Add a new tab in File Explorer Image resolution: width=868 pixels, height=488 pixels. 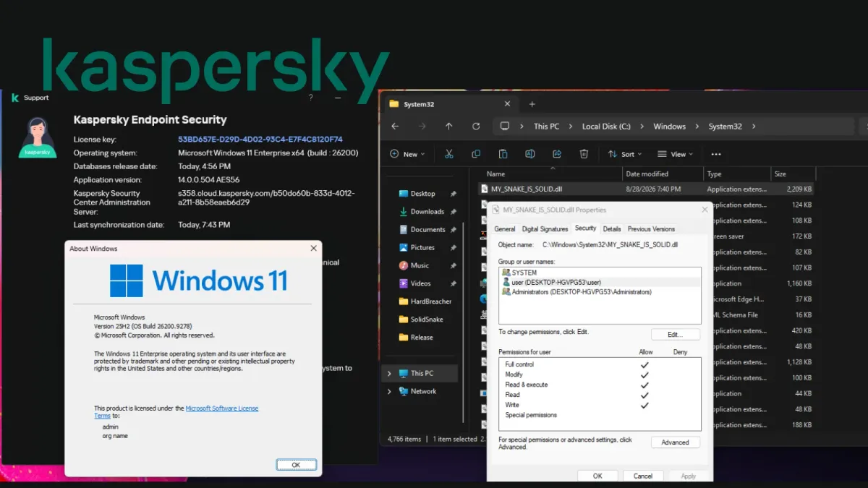532,104
